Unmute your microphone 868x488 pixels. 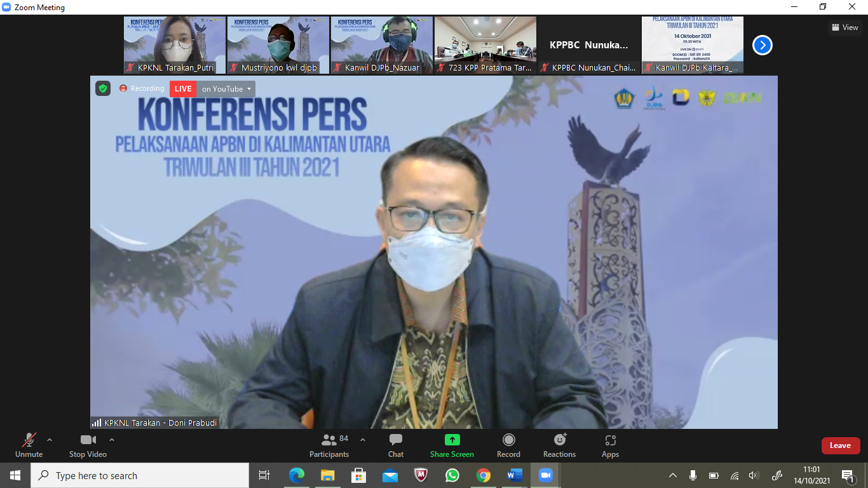tap(29, 445)
